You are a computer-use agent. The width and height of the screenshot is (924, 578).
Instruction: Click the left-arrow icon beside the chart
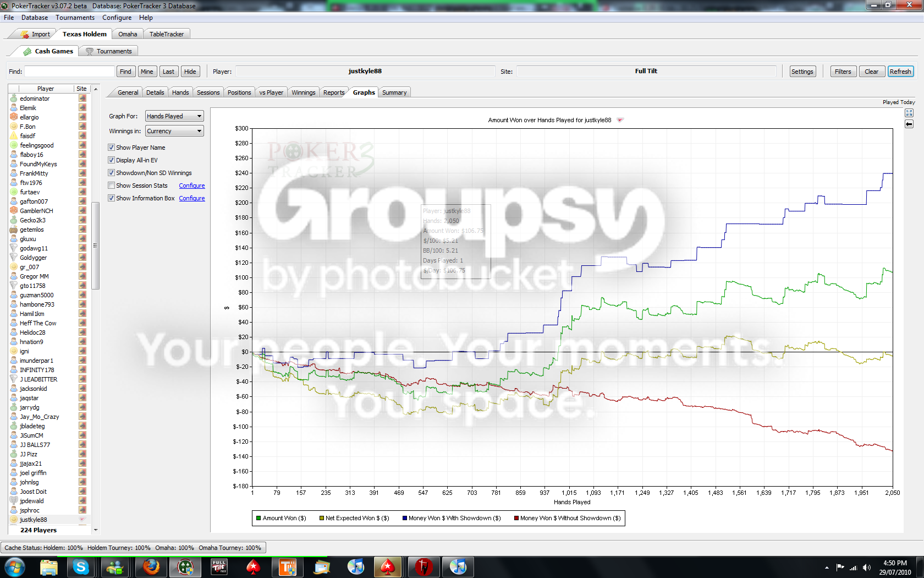click(x=909, y=124)
